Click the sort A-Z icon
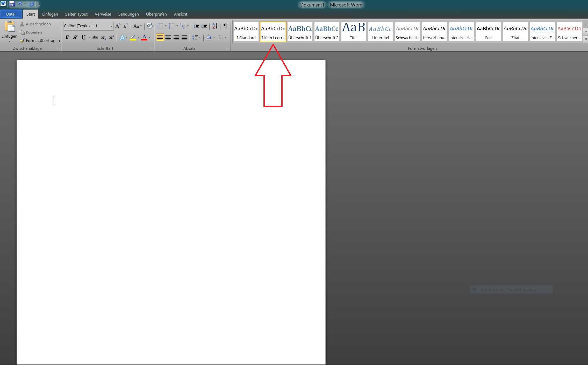The height and width of the screenshot is (365, 588). coord(215,26)
